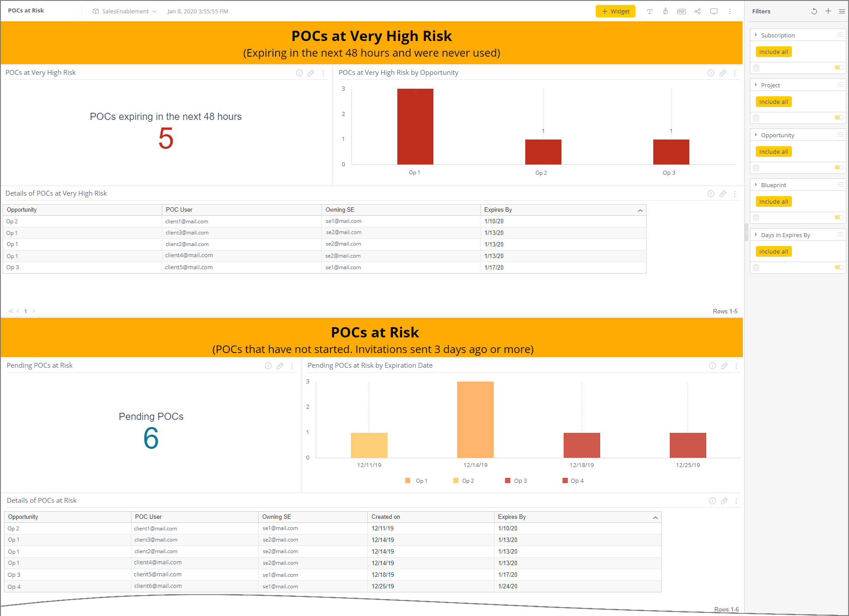849x616 pixels.
Task: Expand the Subscription filter chevron
Action: 756,35
